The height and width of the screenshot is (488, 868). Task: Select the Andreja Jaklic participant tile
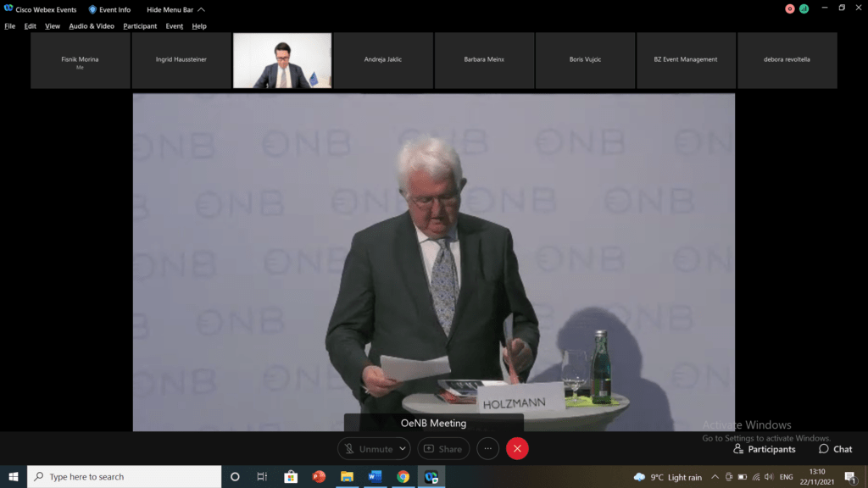click(x=383, y=60)
